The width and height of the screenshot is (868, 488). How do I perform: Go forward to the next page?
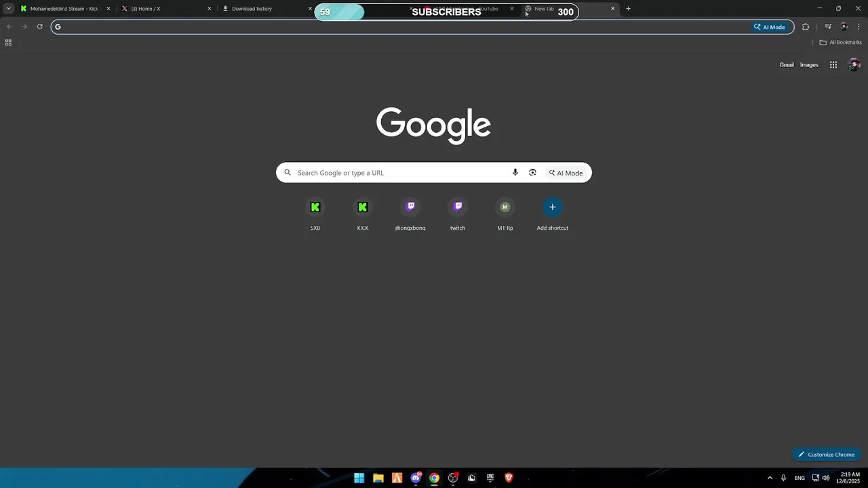24,27
